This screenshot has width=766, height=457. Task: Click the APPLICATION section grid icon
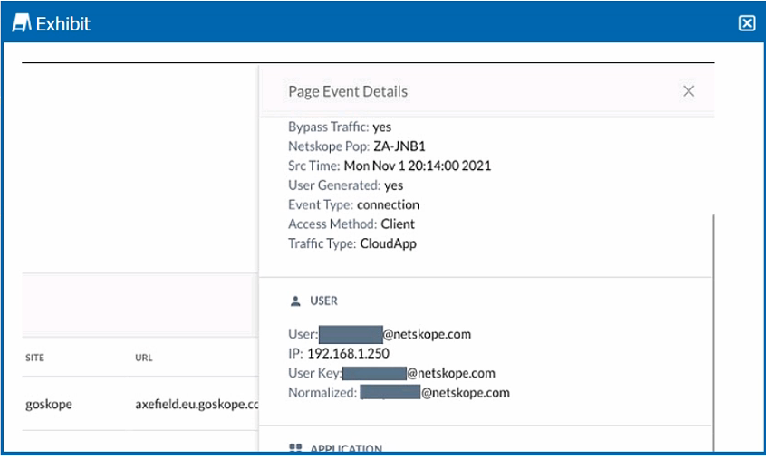point(296,448)
